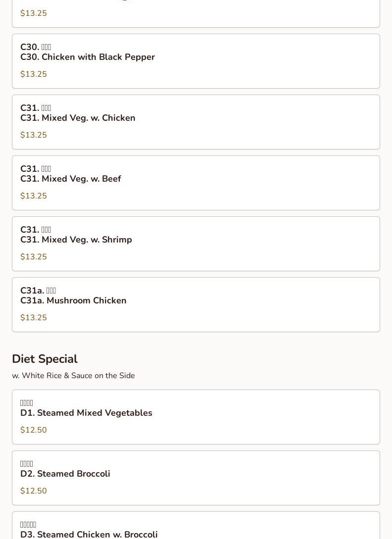Click $12.50 price of Steamed Mixed Vegetables
Image resolution: width=392 pixels, height=539 pixels.
click(33, 430)
